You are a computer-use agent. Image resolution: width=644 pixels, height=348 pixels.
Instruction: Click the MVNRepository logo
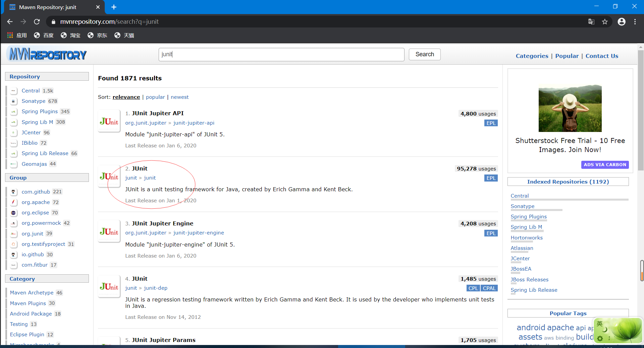[47, 54]
